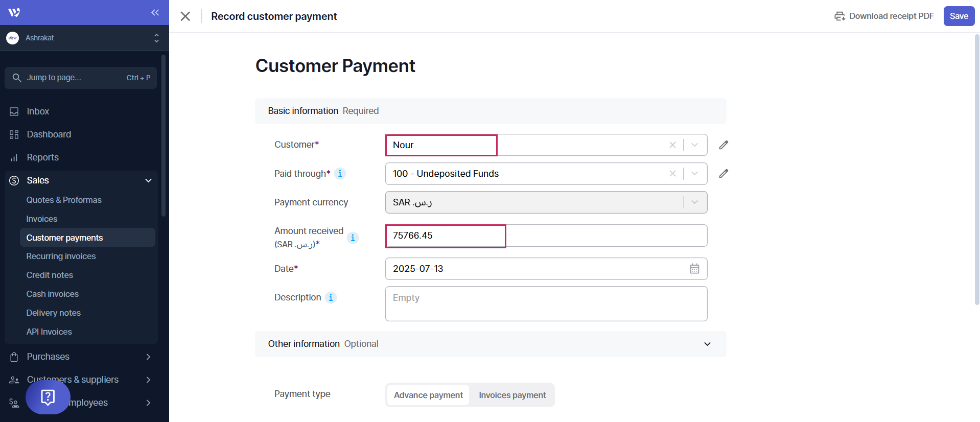The image size is (980, 422).
Task: Go to Credit notes page
Action: 50,275
